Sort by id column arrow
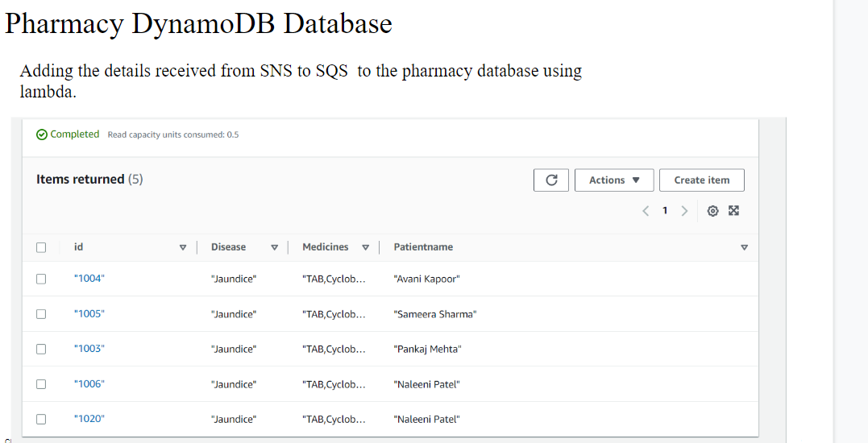Image resolution: width=868 pixels, height=443 pixels. point(183,248)
